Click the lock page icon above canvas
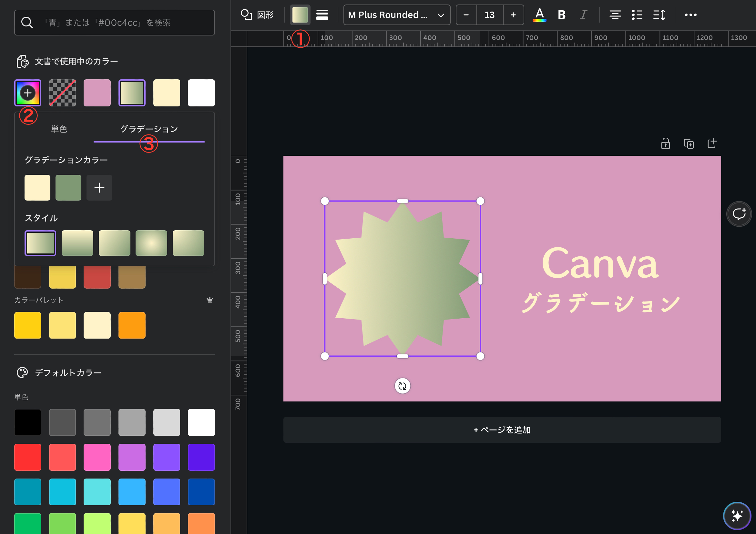Image resolution: width=756 pixels, height=534 pixels. pos(665,143)
